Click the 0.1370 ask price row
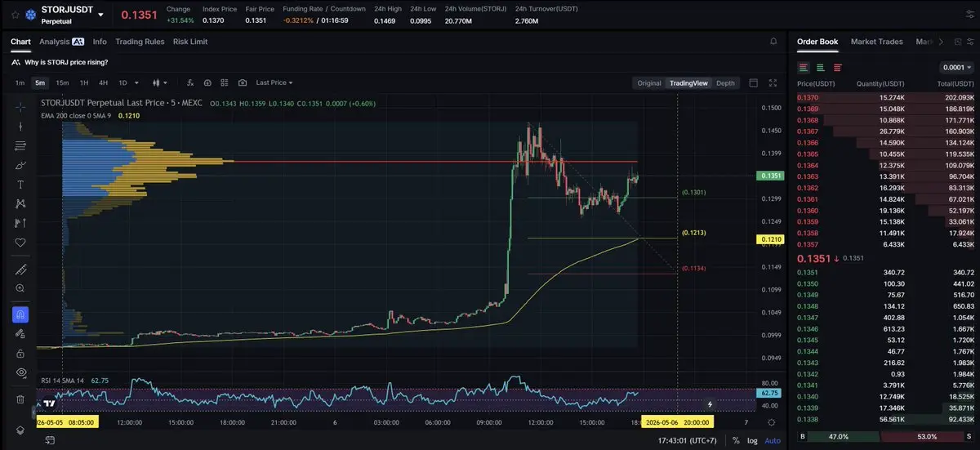This screenshot has height=450, width=980. click(885, 97)
